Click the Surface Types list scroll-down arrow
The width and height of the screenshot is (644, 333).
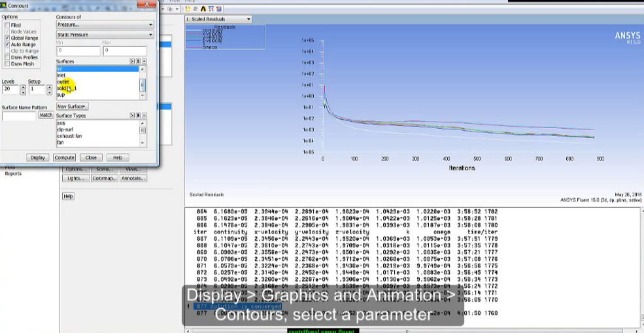143,143
